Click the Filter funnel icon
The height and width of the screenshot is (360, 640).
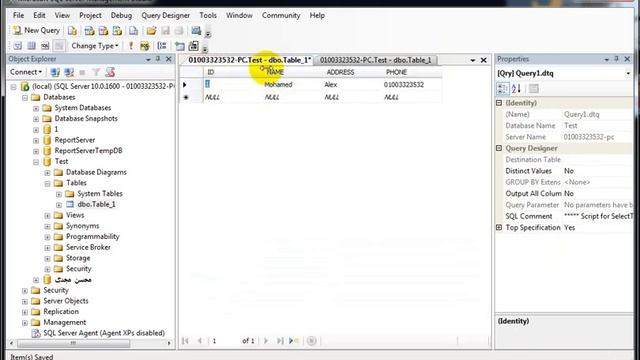tap(96, 72)
